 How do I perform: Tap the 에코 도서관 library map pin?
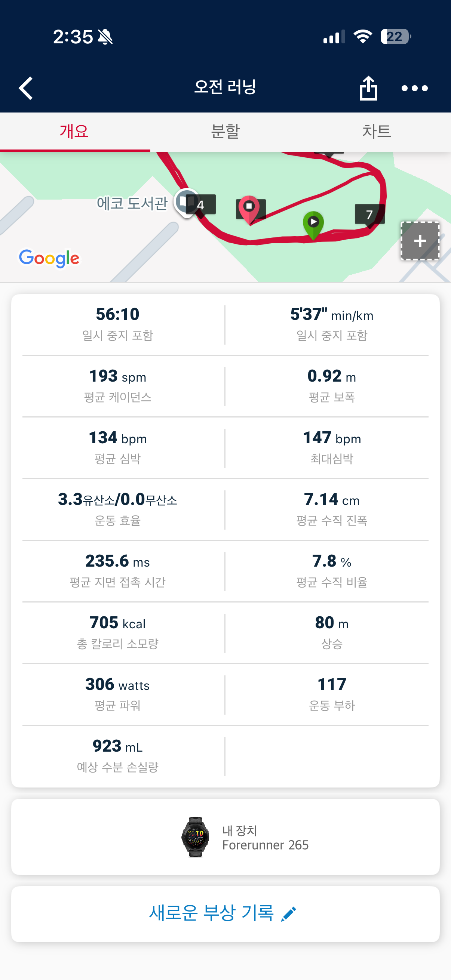pos(185,203)
